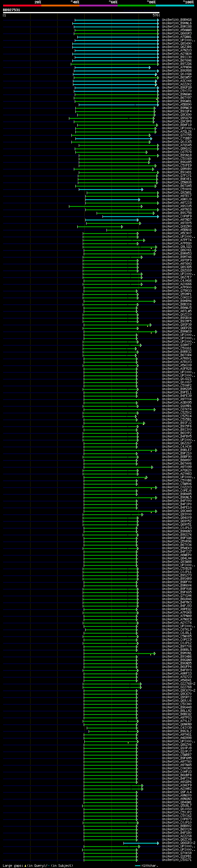This screenshot has height=868, width=197.
Task: Click the green ~80% identity legend segment
Action: [x=137, y=6]
